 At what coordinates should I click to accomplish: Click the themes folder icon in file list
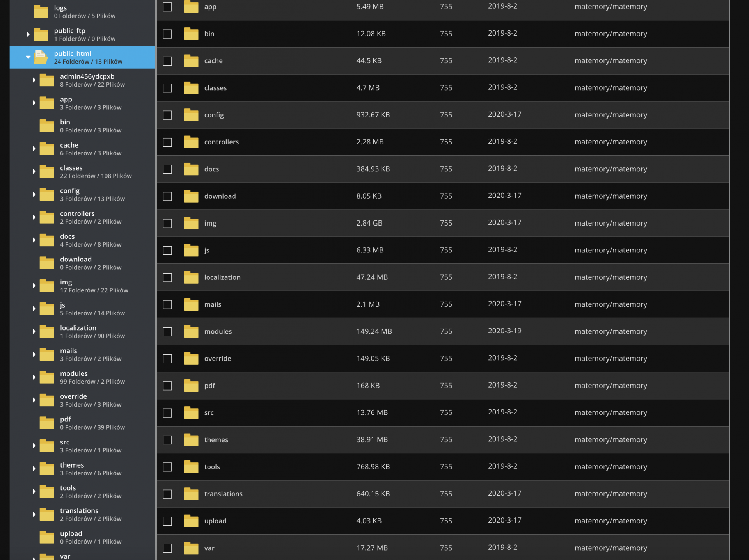pos(191,440)
